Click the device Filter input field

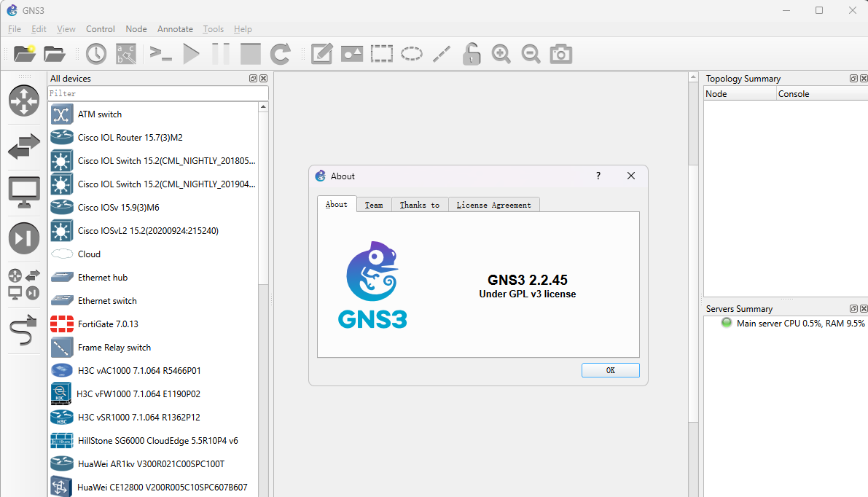[157, 93]
